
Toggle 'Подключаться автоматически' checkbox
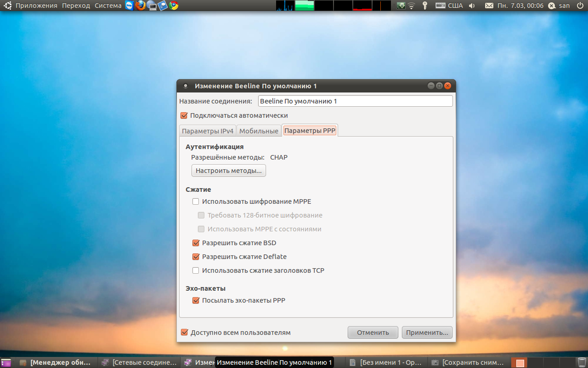coord(184,115)
